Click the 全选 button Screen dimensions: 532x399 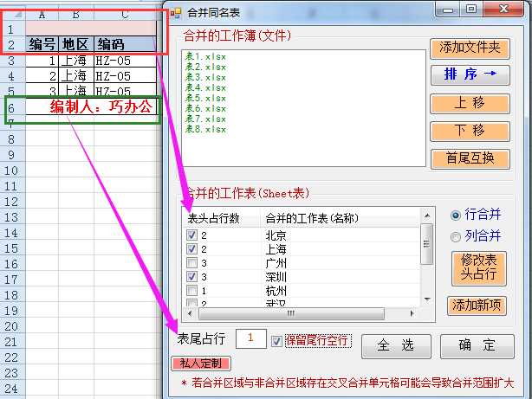pyautogui.click(x=396, y=346)
